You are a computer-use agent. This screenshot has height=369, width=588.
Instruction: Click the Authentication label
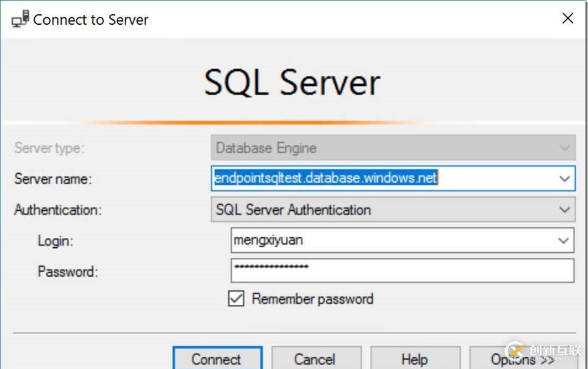click(x=58, y=210)
